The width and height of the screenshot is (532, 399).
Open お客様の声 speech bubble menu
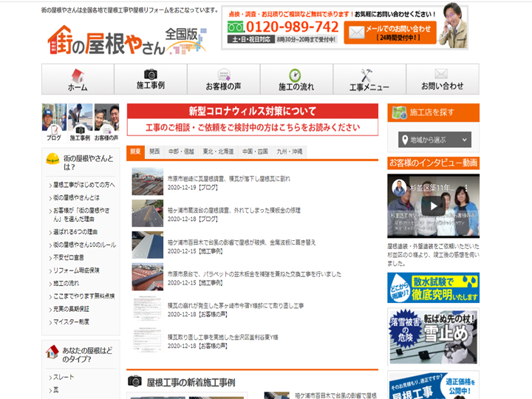tap(224, 79)
